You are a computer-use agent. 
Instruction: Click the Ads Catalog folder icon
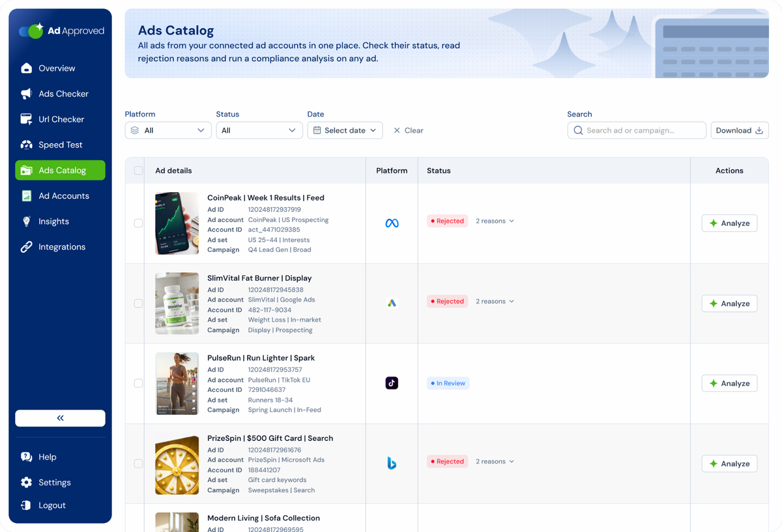click(26, 171)
